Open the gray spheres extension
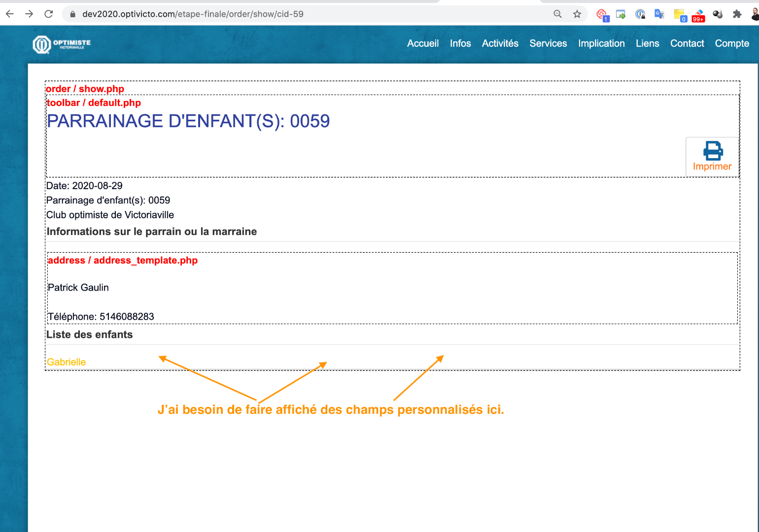Image resolution: width=759 pixels, height=532 pixels. 718,14
